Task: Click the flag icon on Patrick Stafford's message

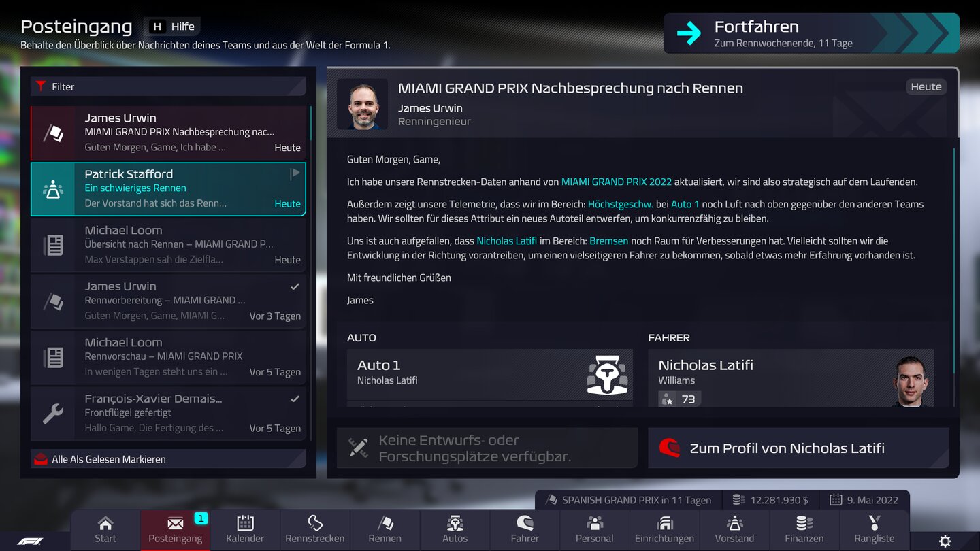Action: click(295, 174)
